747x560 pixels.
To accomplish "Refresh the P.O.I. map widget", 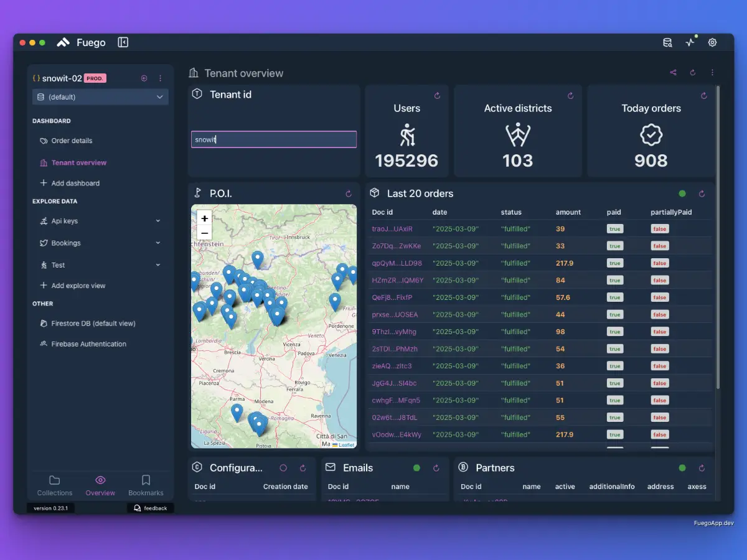I will (x=349, y=194).
